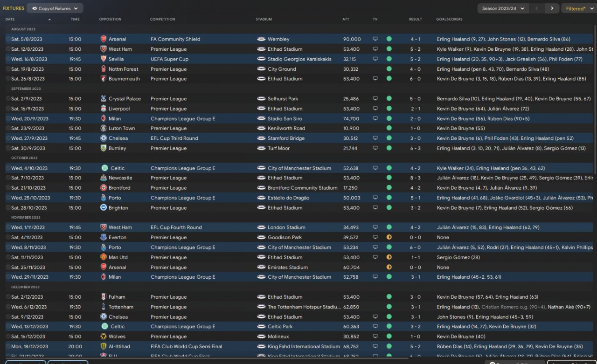The height and width of the screenshot is (364, 597).
Task: Click the Kenilworth Road stadium name
Action: point(286,128)
